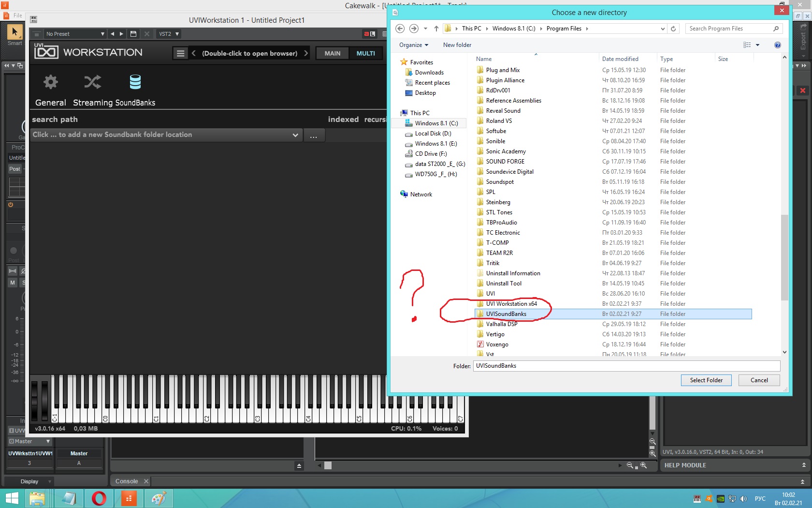This screenshot has width=812, height=508.
Task: Go forward in the folder dialog
Action: (414, 29)
